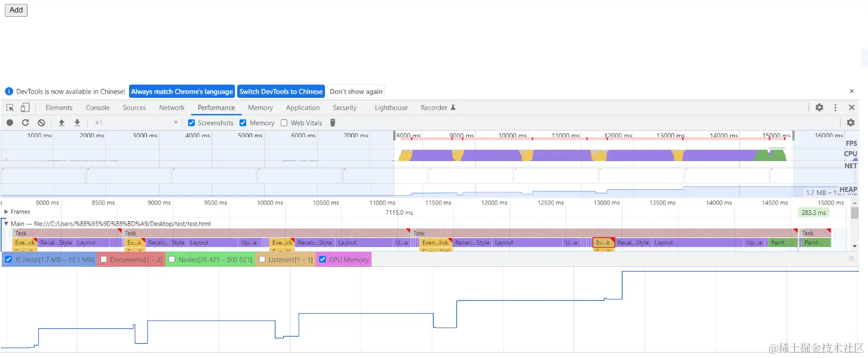This screenshot has width=868, height=358.
Task: Click the collect garbage trash icon
Action: [x=333, y=123]
